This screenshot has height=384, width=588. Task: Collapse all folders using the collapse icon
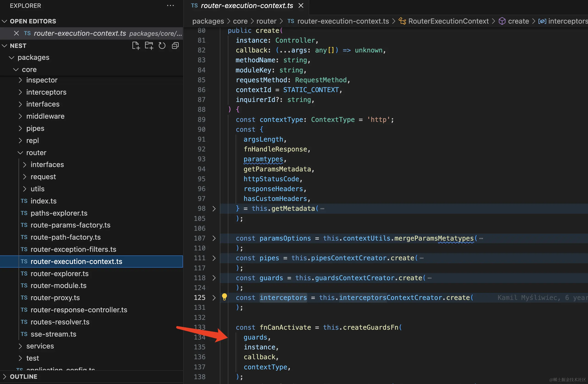(175, 46)
